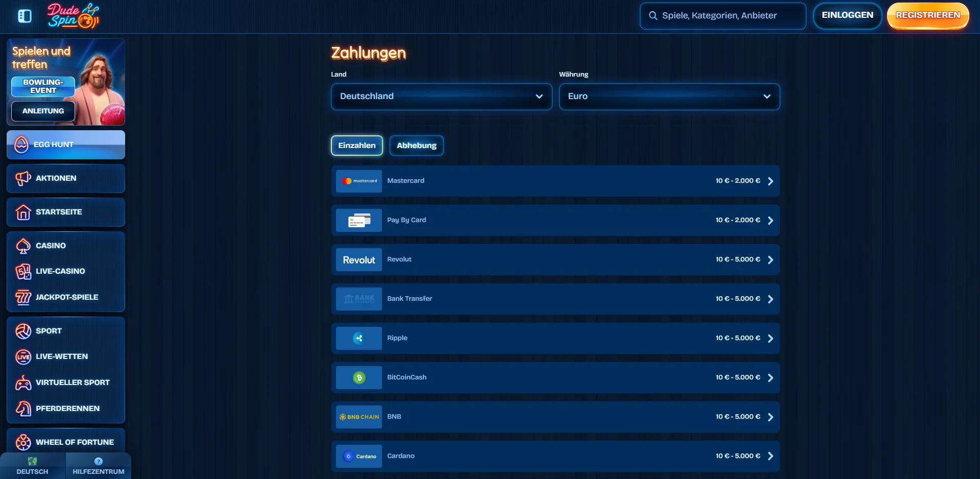Click the Dude Spin logo
Viewport: 980px width, 479px height.
click(73, 16)
